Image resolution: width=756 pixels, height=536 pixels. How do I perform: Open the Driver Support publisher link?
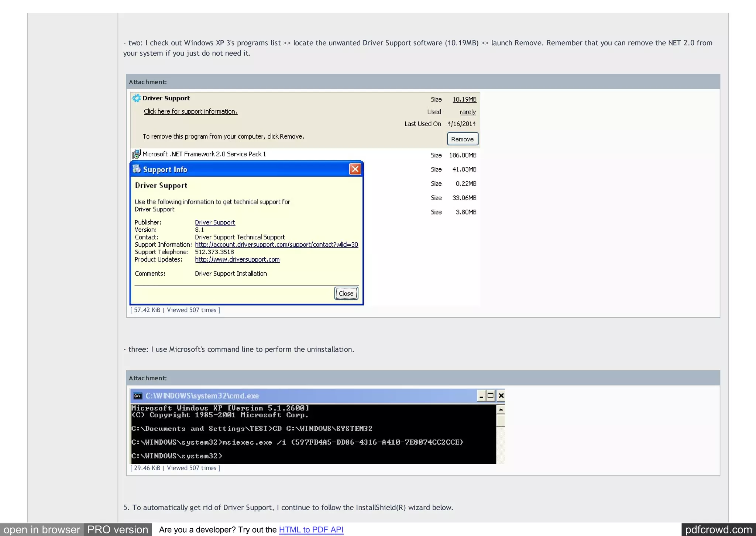coord(215,222)
